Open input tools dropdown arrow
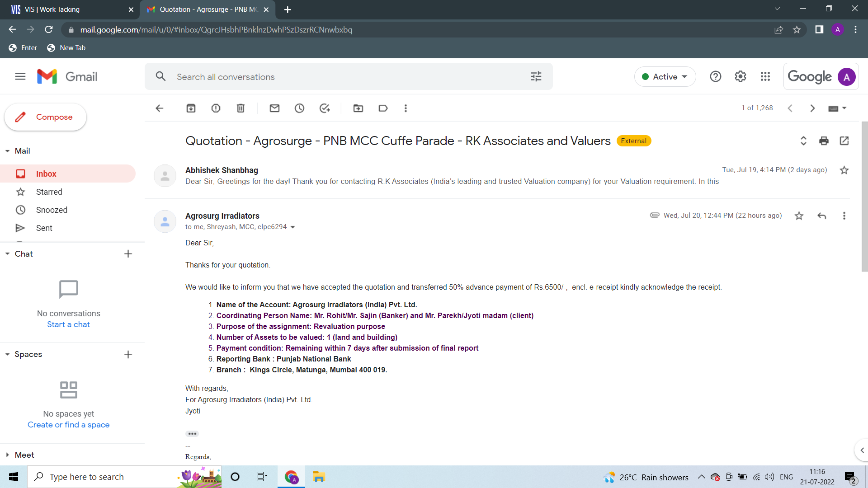 (x=844, y=108)
